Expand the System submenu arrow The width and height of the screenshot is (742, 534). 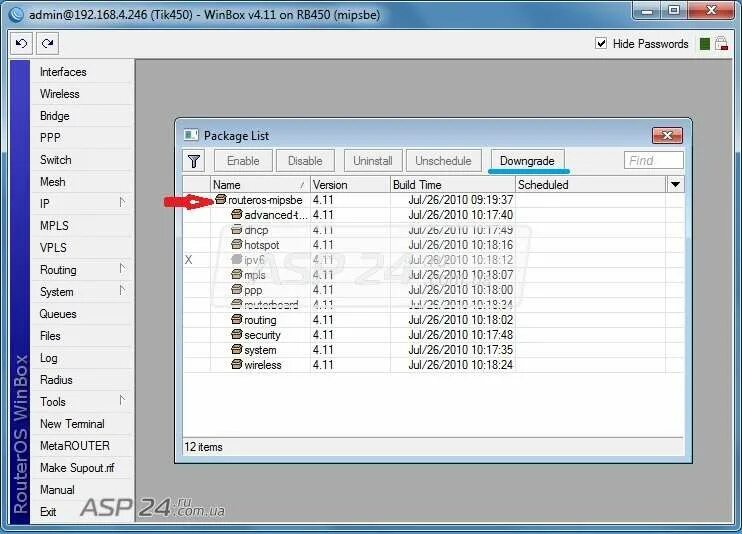pyautogui.click(x=123, y=290)
